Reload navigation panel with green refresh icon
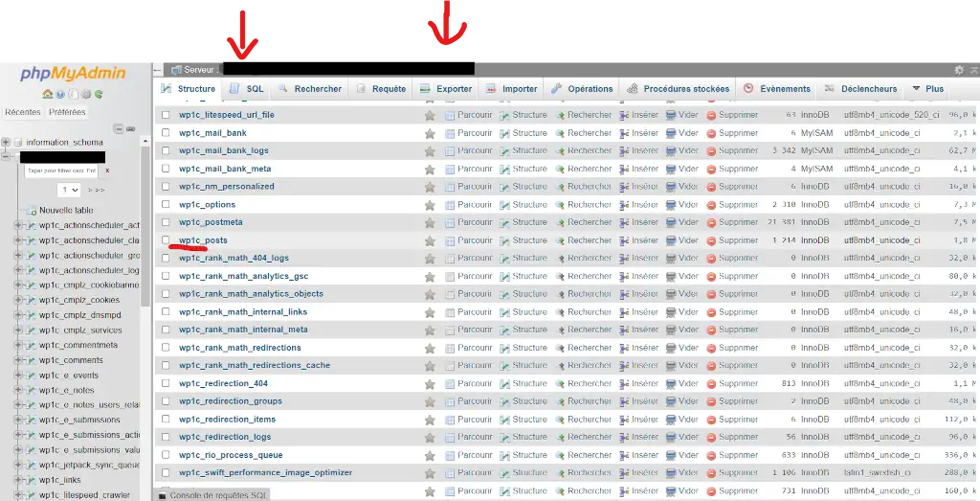This screenshot has width=980, height=501. click(x=99, y=95)
